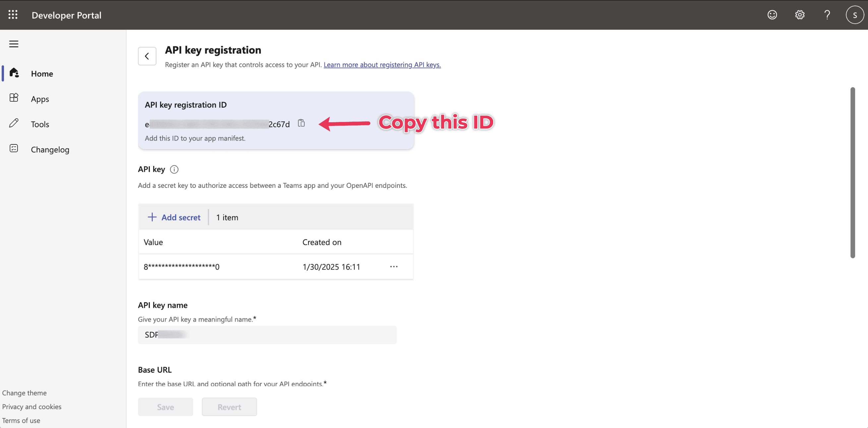Image resolution: width=868 pixels, height=428 pixels.
Task: Click the API key info icon
Action: [174, 169]
